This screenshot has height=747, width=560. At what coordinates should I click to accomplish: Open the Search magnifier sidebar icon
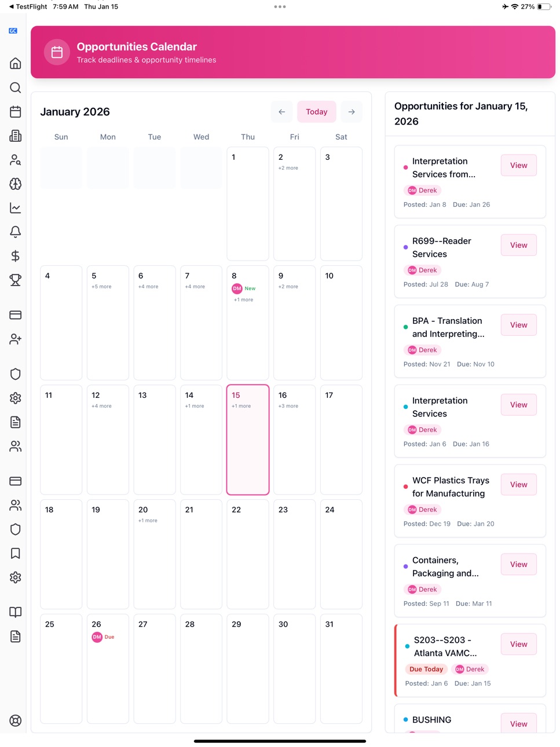click(16, 87)
